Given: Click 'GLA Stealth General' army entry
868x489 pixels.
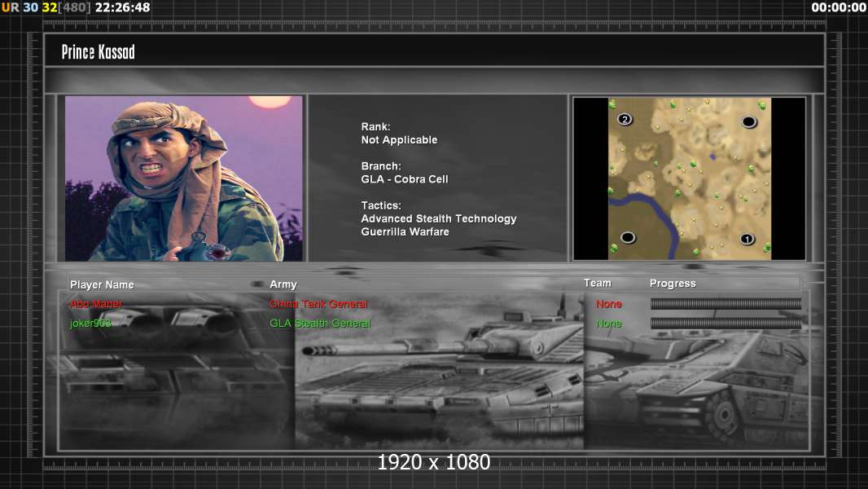Looking at the screenshot, I should tap(321, 324).
